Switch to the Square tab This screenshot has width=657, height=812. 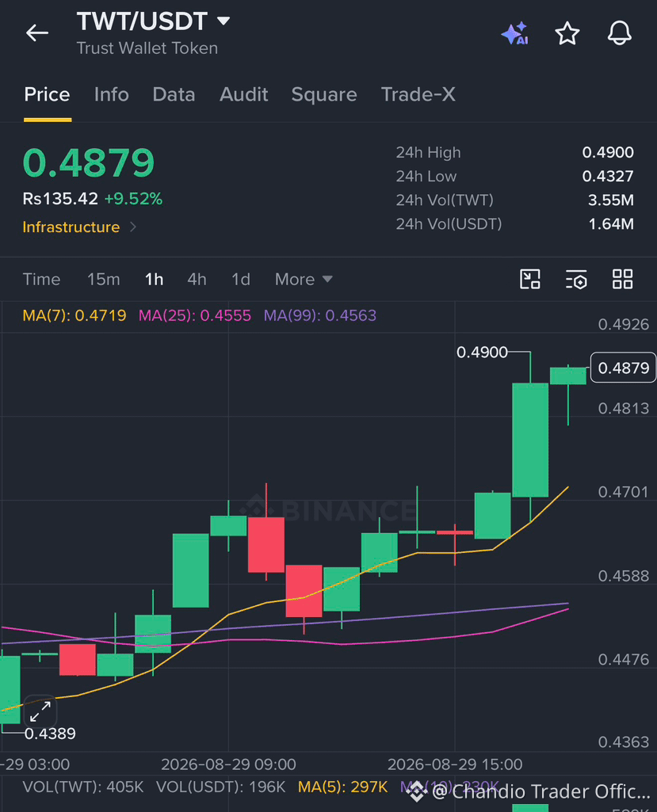pos(324,95)
